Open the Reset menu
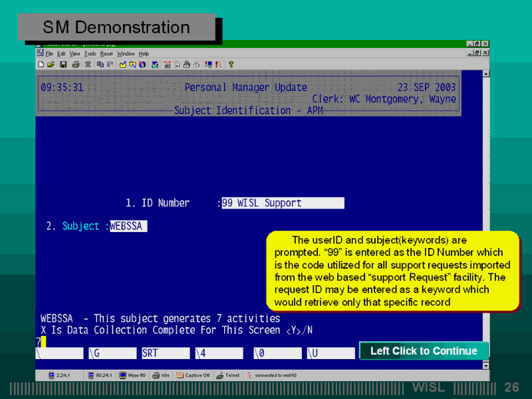 [106, 53]
